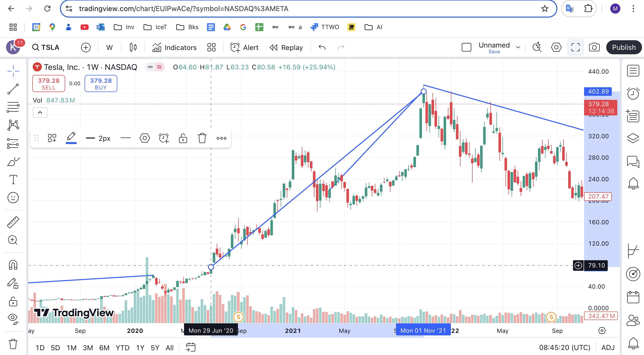Click the 379.28 SELL button
Image resolution: width=644 pixels, height=355 pixels.
(49, 84)
